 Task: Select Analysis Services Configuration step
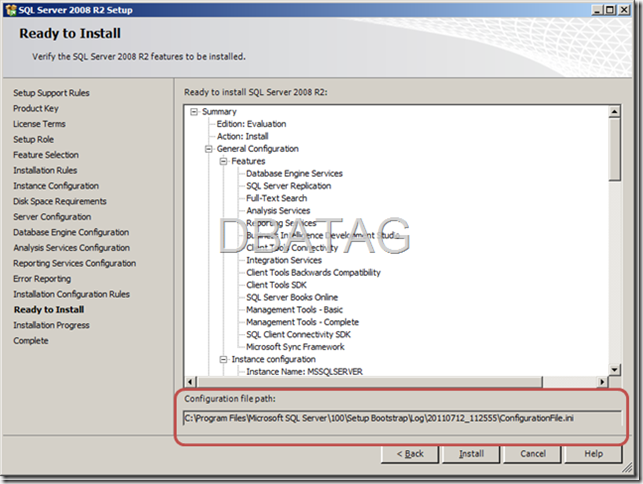[x=71, y=248]
